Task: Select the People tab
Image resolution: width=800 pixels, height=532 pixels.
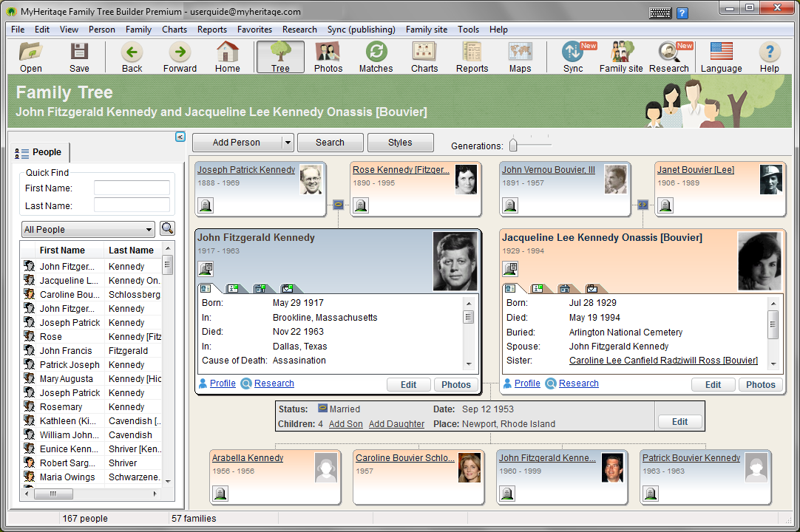Action: coord(40,152)
